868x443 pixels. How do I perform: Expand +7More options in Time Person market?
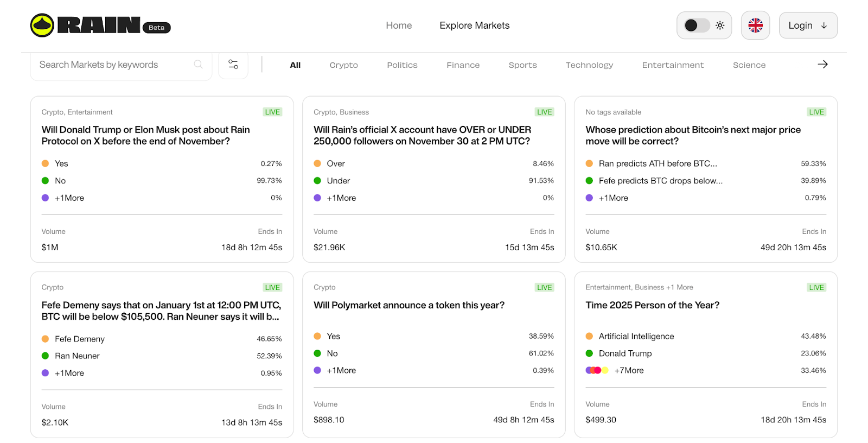[x=629, y=370]
